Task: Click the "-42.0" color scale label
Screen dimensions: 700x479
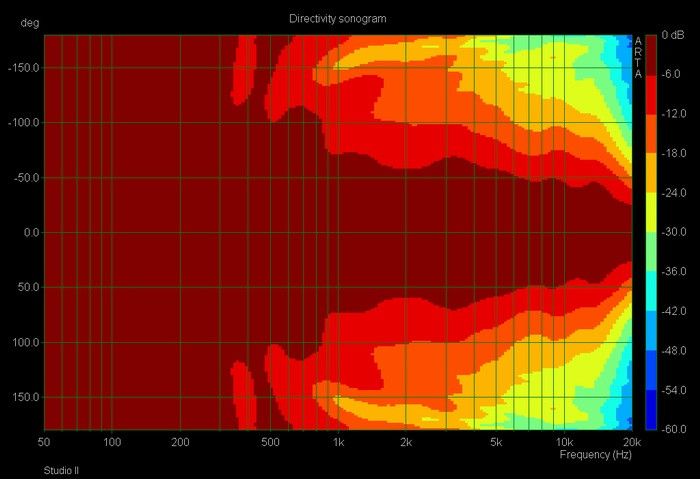Action: coord(673,311)
